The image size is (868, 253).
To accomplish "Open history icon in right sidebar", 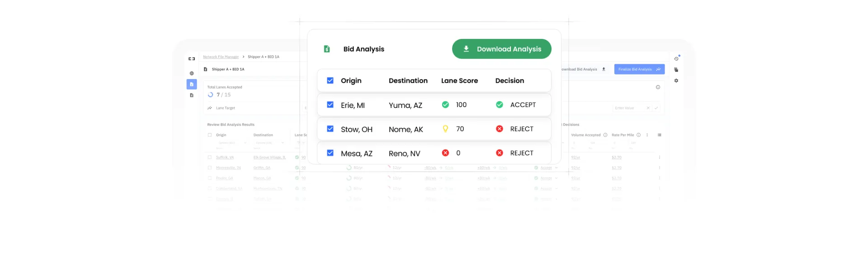I will tap(676, 59).
